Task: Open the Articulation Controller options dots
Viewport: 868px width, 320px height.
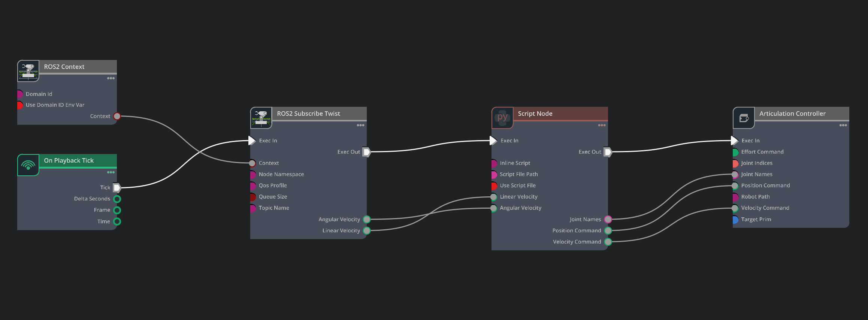Action: tap(843, 125)
